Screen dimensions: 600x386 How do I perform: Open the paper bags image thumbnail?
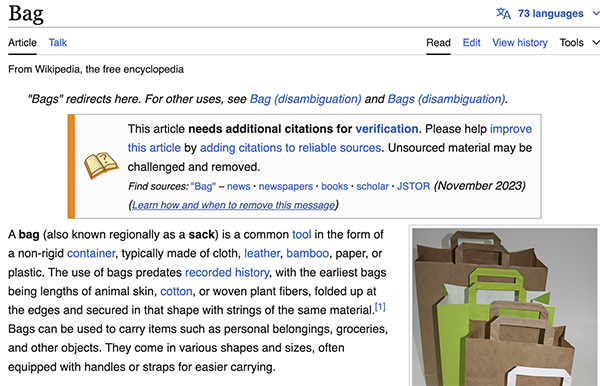tap(505, 307)
